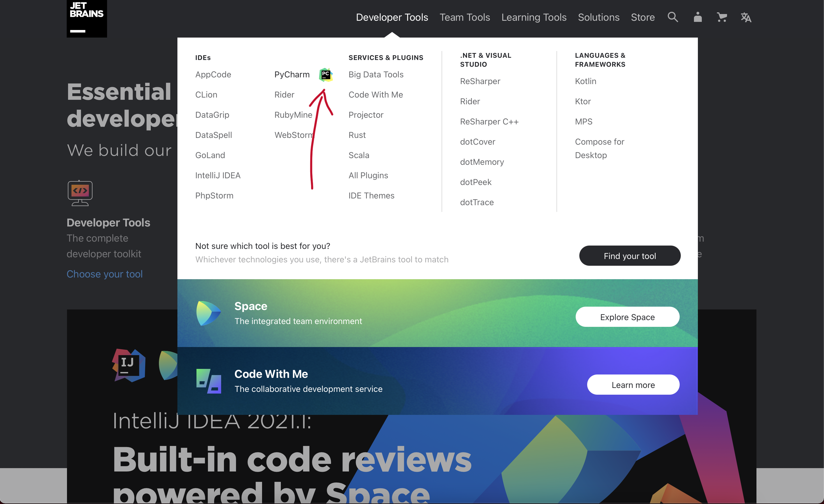
Task: Click the Find your tool button
Action: [x=630, y=256]
